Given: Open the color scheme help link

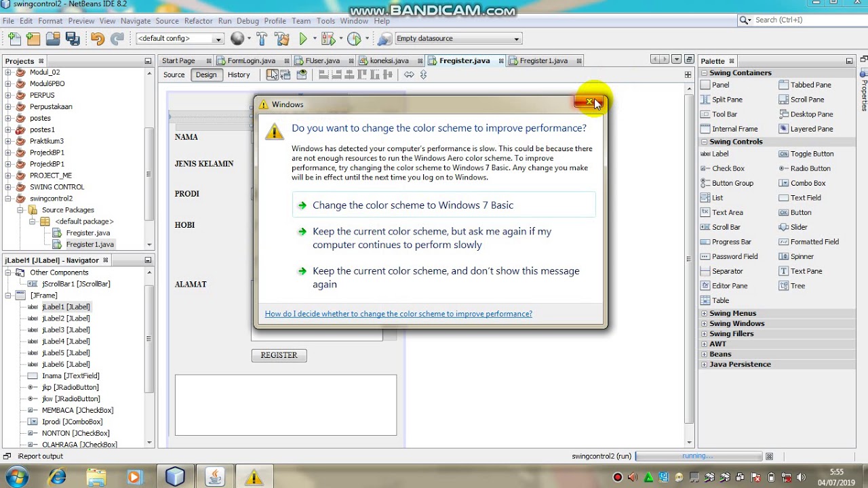Looking at the screenshot, I should click(398, 314).
